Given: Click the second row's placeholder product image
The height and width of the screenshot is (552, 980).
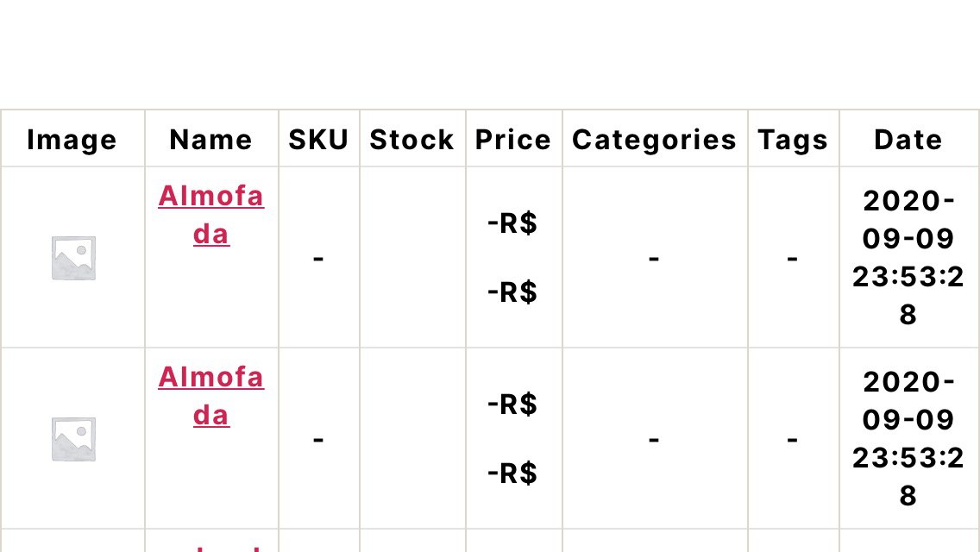Looking at the screenshot, I should point(73,439).
